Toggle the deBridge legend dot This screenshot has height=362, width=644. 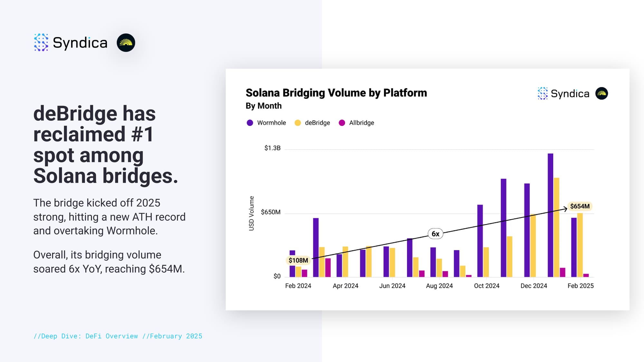298,123
